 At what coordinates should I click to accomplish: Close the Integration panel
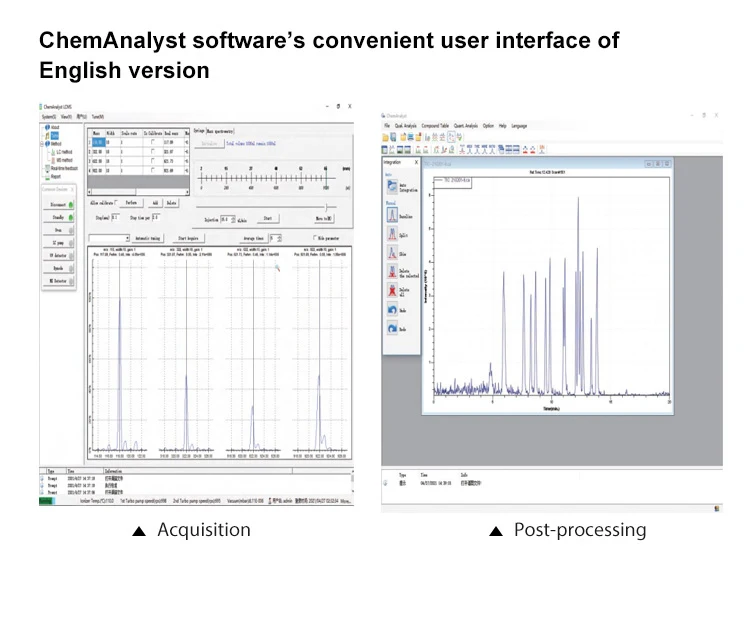click(x=416, y=162)
